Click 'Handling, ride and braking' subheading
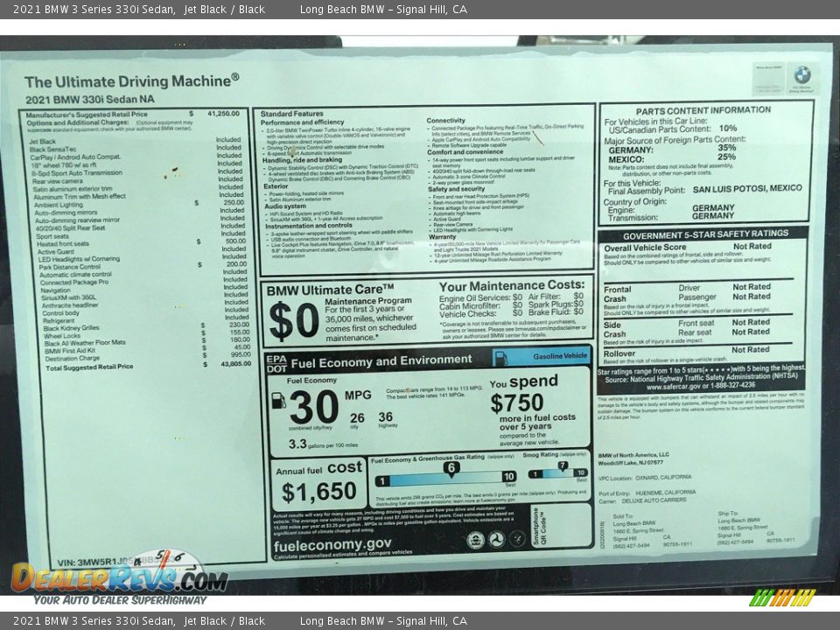 click(302, 159)
